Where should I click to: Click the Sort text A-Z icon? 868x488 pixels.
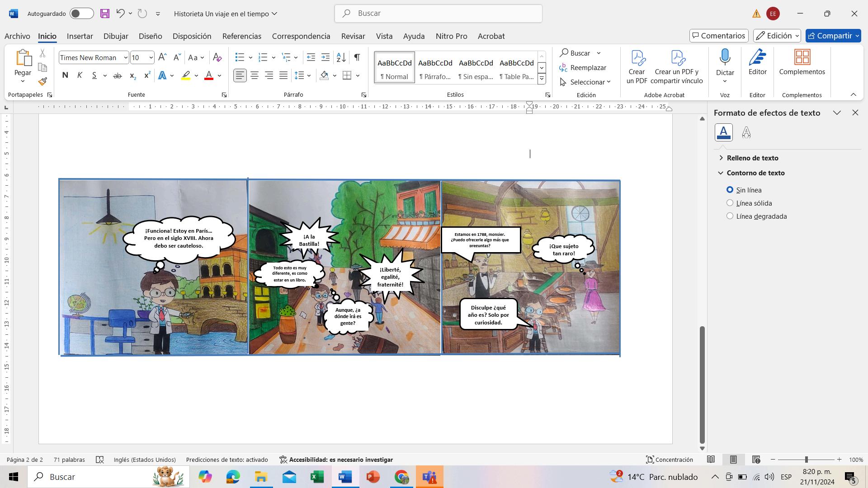pyautogui.click(x=341, y=57)
